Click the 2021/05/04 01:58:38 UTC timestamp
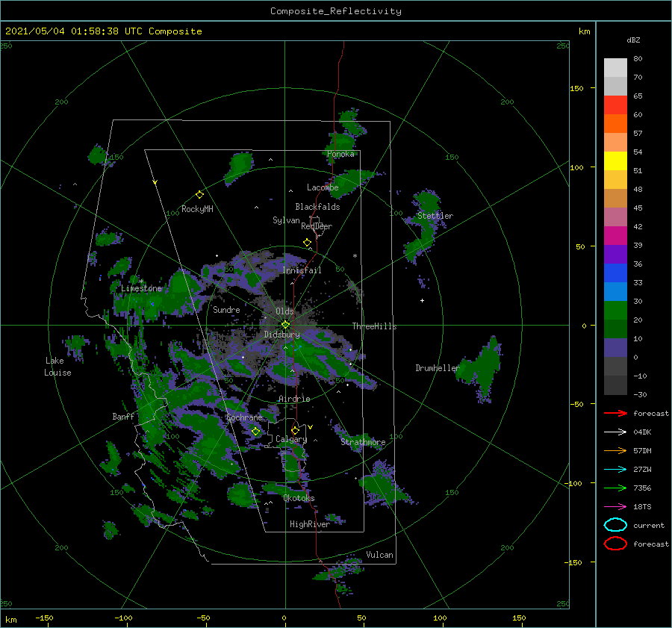 (74, 31)
